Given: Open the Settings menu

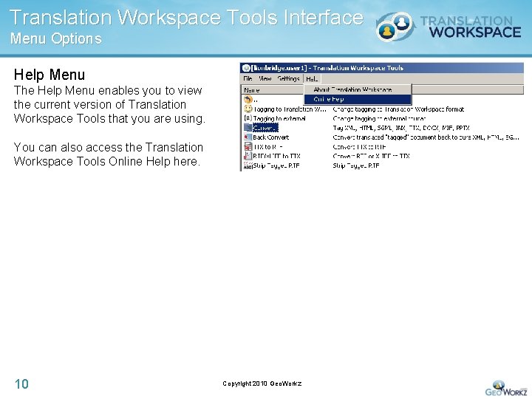Looking at the screenshot, I should tap(288, 79).
